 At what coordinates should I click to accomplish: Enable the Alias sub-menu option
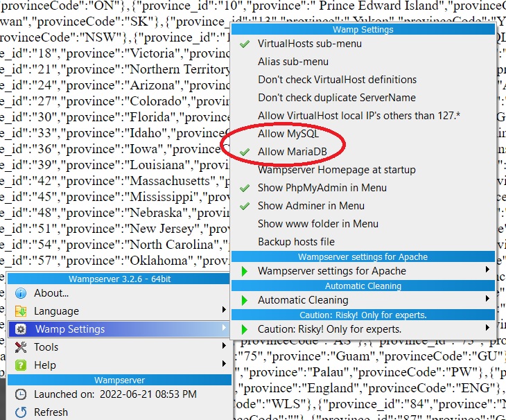coord(363,62)
